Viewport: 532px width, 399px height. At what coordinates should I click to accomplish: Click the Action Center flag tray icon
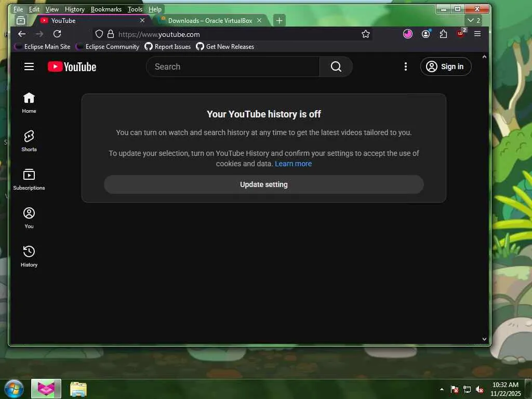[454, 390]
